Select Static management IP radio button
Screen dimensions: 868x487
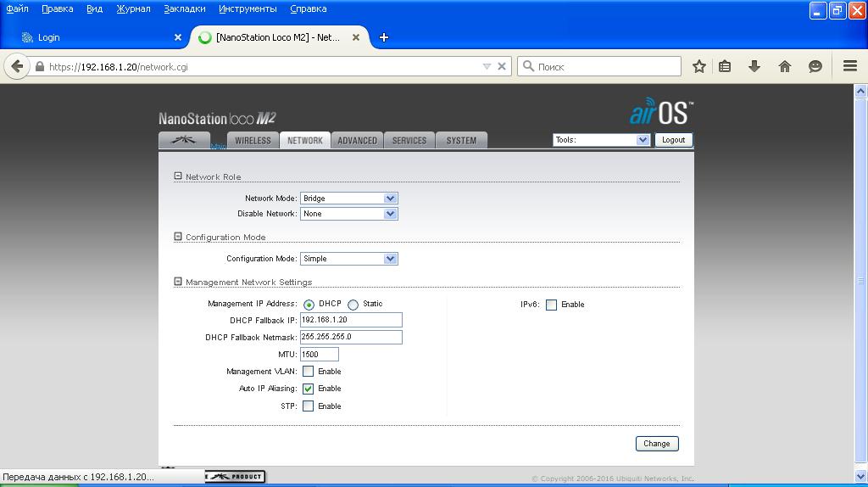353,305
